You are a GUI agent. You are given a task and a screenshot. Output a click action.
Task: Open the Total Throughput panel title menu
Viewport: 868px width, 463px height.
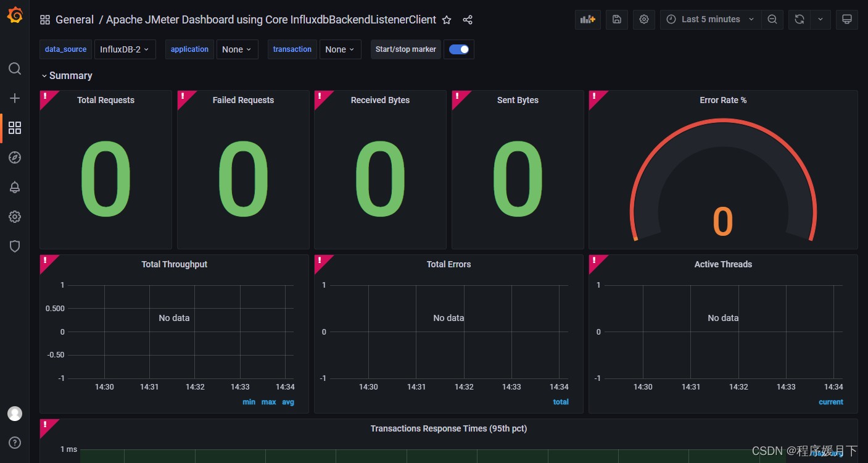pos(174,264)
